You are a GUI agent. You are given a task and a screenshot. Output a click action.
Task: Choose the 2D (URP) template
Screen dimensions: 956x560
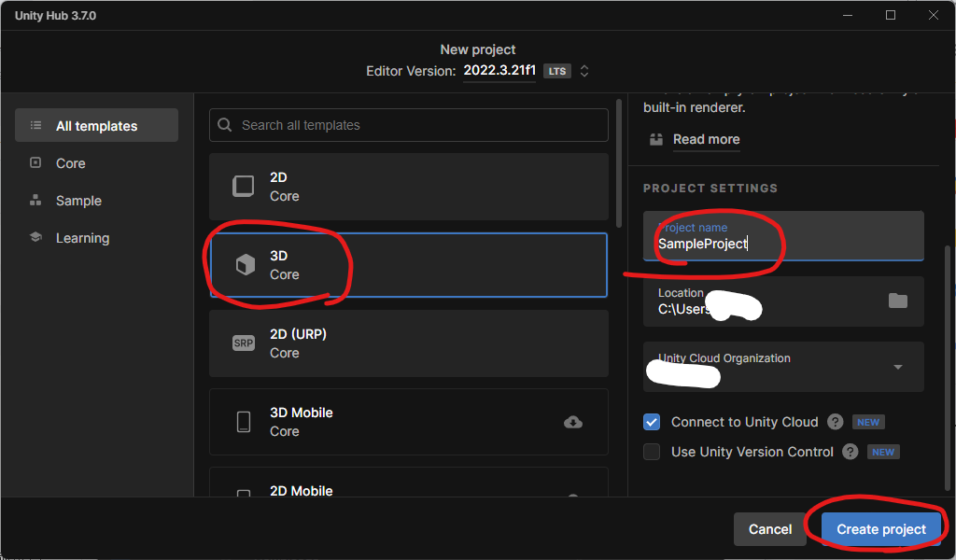click(409, 343)
